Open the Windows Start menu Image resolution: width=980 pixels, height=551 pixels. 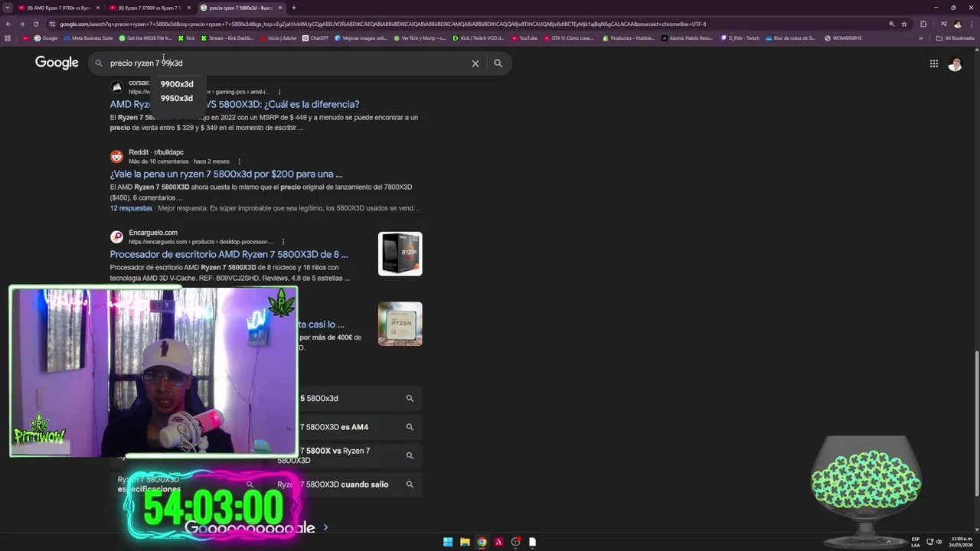click(448, 542)
